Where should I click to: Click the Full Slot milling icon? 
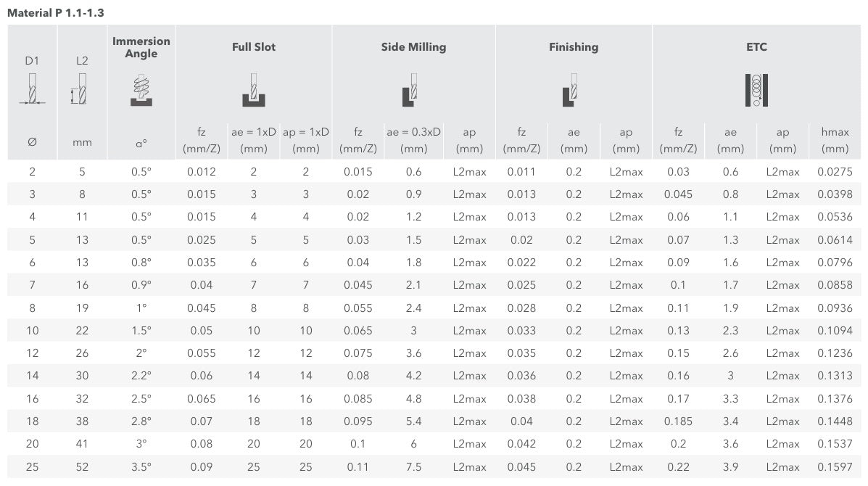pos(254,90)
